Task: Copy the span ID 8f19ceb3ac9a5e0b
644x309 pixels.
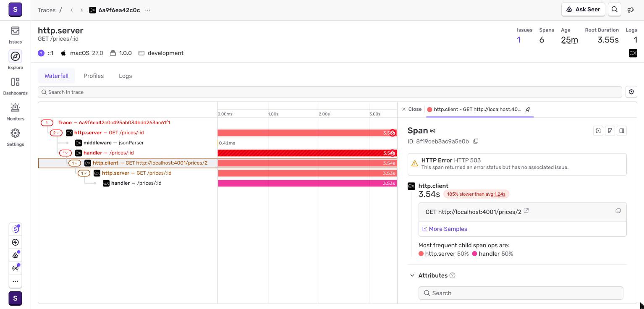Action: tap(476, 141)
